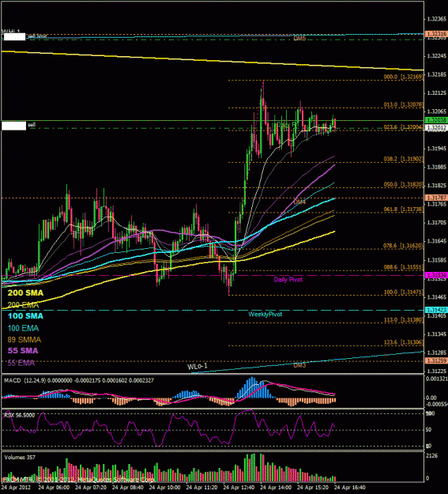The width and height of the screenshot is (448, 494).
Task: Click the 24 Apr 07:20 time label
Action: pos(91,488)
